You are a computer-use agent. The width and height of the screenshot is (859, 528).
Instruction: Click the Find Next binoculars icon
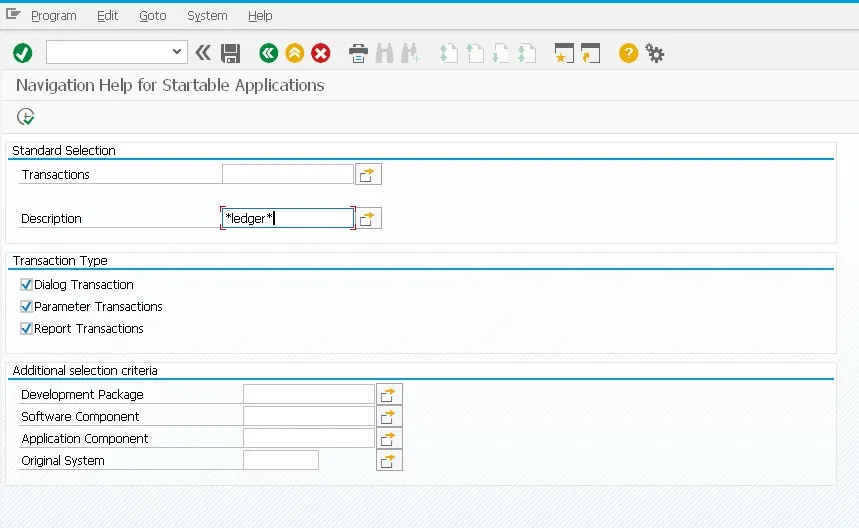pyautogui.click(x=410, y=53)
